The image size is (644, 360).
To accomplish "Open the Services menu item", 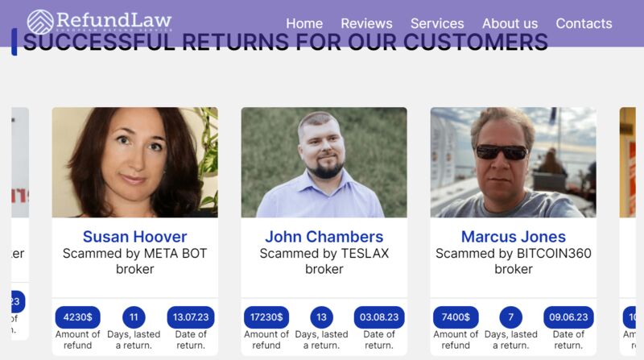I will click(x=437, y=23).
